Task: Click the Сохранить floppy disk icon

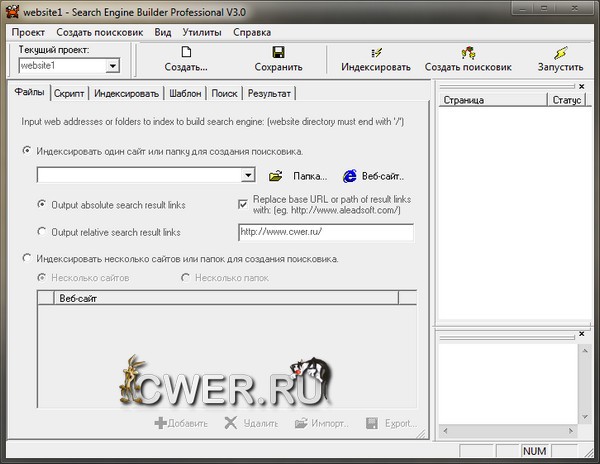Action: point(278,52)
